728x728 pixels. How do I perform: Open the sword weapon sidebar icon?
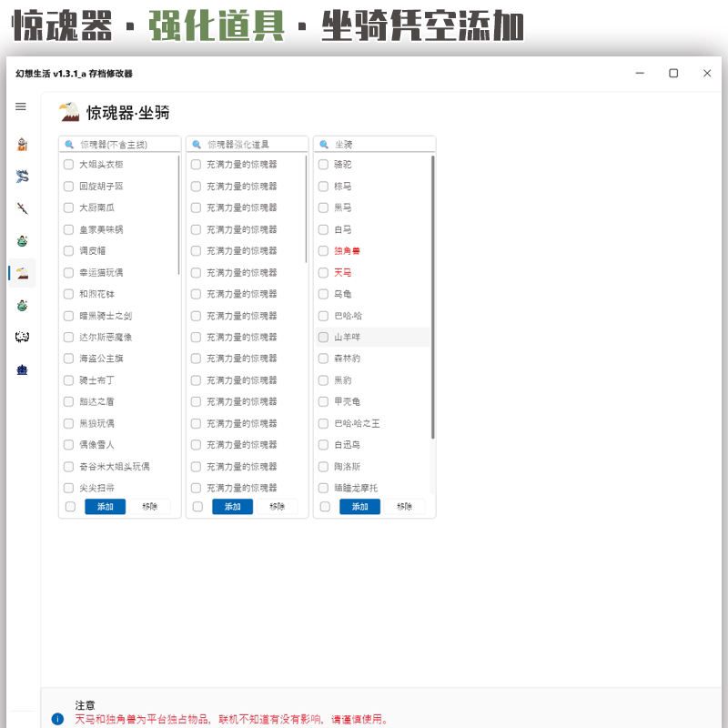tap(22, 208)
